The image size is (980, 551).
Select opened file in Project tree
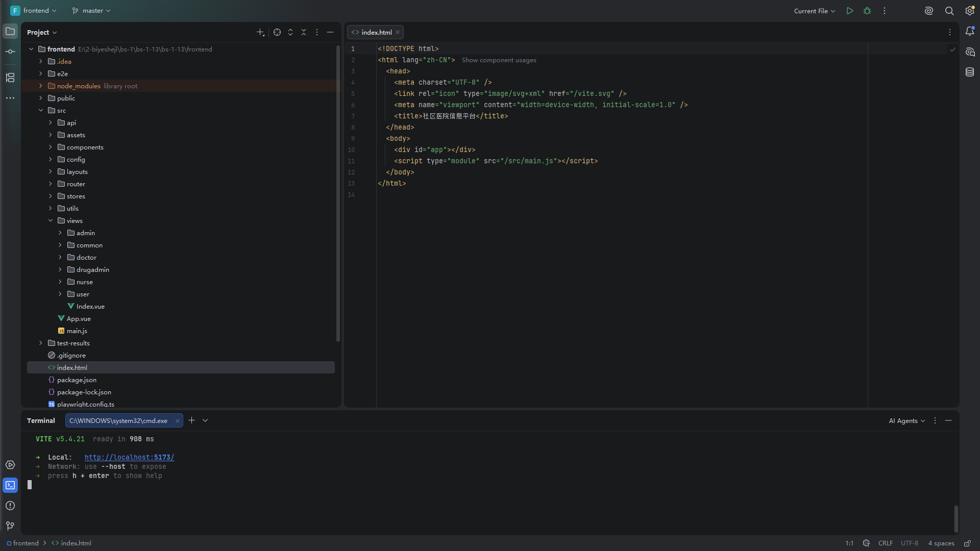[x=277, y=32]
